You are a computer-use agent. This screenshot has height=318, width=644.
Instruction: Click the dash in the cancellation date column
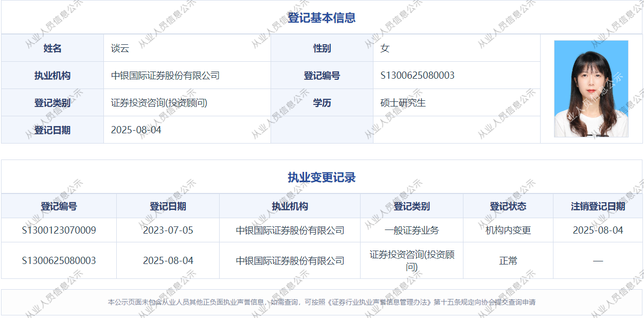pos(598,261)
